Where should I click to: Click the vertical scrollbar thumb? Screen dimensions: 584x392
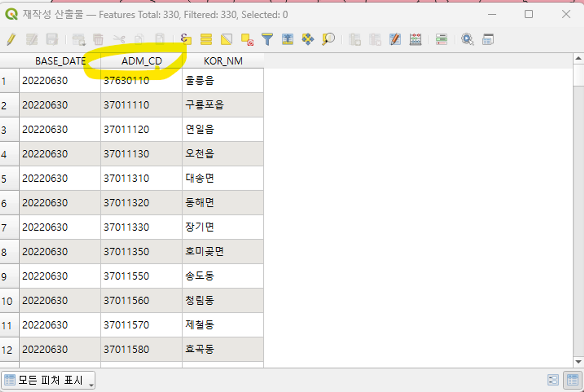point(578,75)
